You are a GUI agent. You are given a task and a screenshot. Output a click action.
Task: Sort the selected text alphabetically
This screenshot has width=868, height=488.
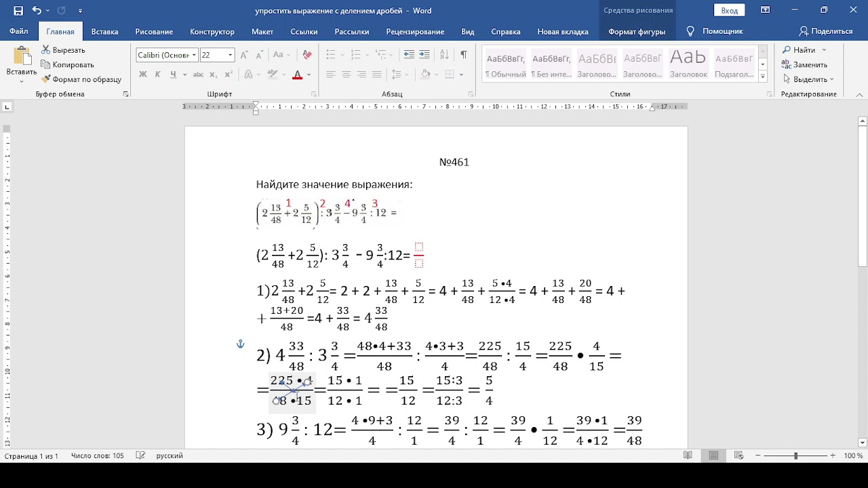click(x=445, y=55)
